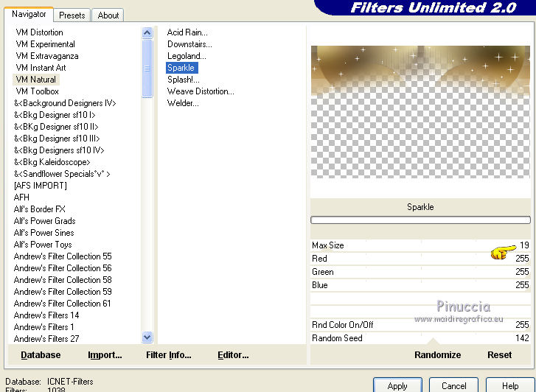
Task: Select Andrew's Filter Collection 58
Action: click(x=63, y=280)
